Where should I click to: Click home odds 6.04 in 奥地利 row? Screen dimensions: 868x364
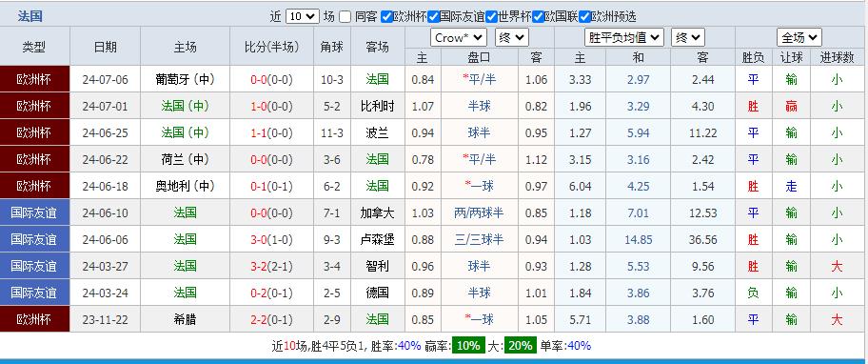click(581, 186)
